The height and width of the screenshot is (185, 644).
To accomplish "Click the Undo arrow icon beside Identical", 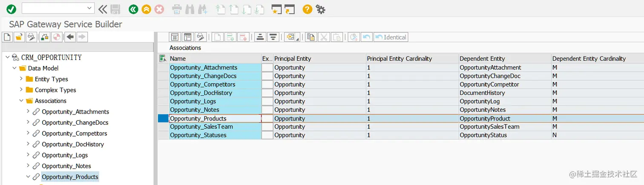I will 366,37.
